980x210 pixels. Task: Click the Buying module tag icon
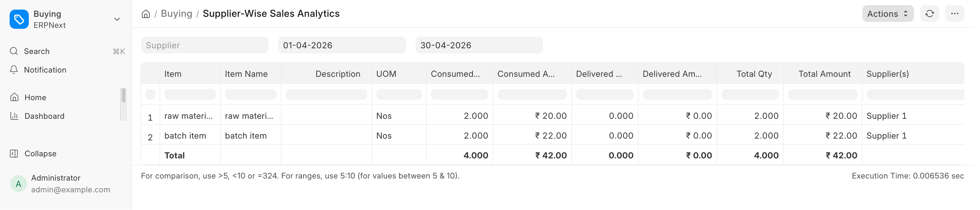(19, 19)
